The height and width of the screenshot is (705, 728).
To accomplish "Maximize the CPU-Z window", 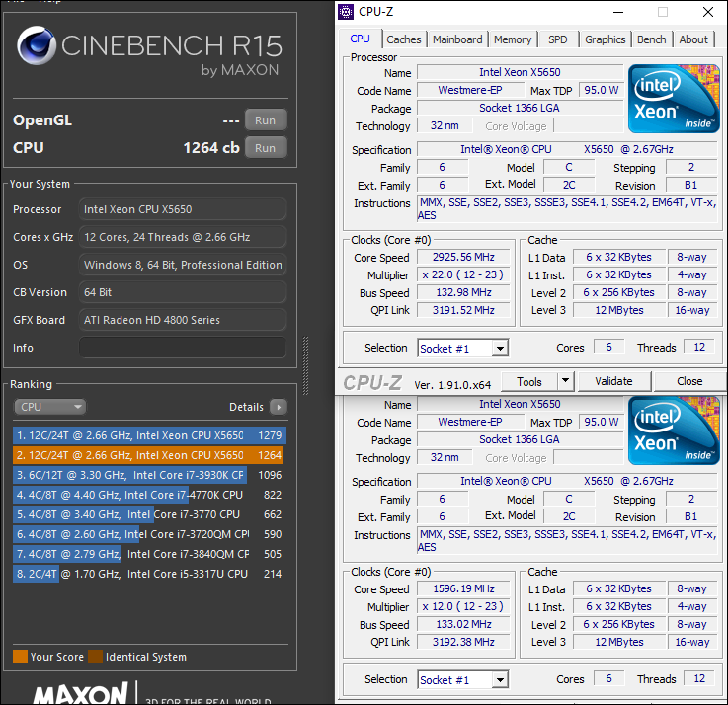I will click(x=663, y=12).
